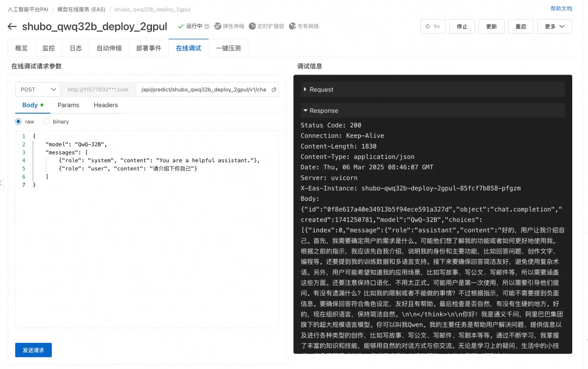Viewport: 588px width, 369px height.
Task: Open the 日志 tab
Action: tap(76, 48)
